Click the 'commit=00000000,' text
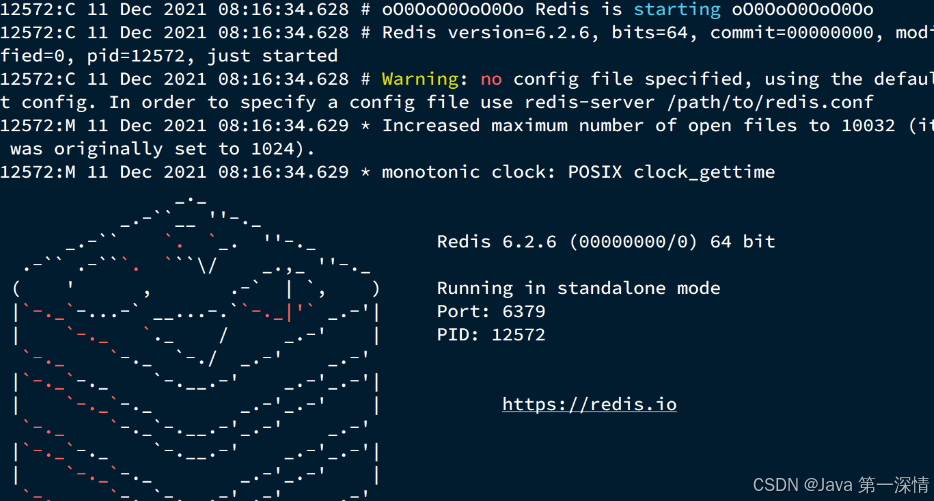 (797, 33)
